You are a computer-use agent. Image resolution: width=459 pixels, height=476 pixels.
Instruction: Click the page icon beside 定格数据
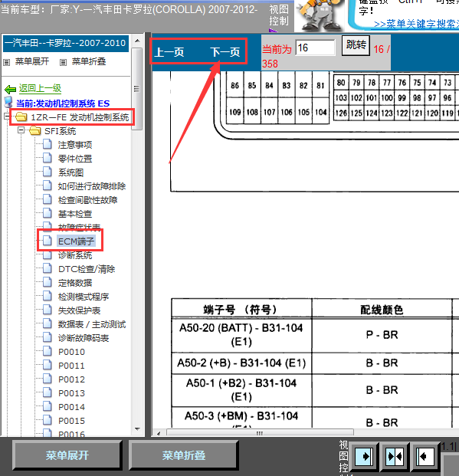tap(48, 282)
